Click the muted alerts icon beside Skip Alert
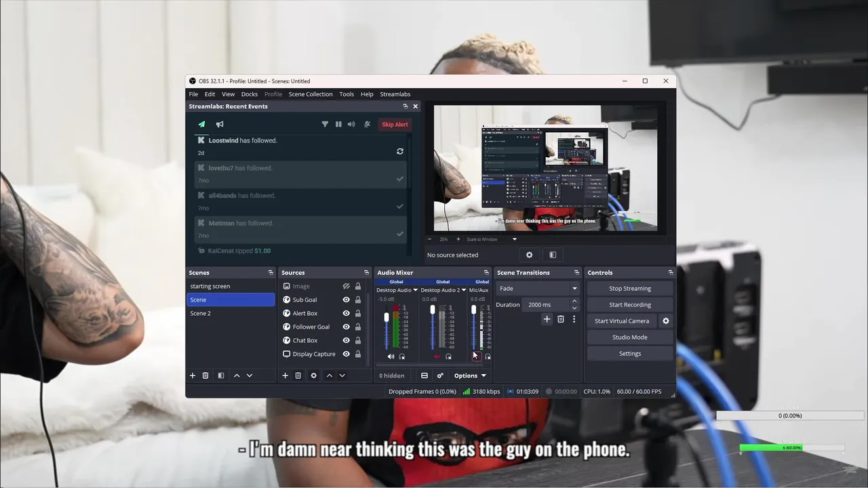The width and height of the screenshot is (868, 488). (367, 124)
